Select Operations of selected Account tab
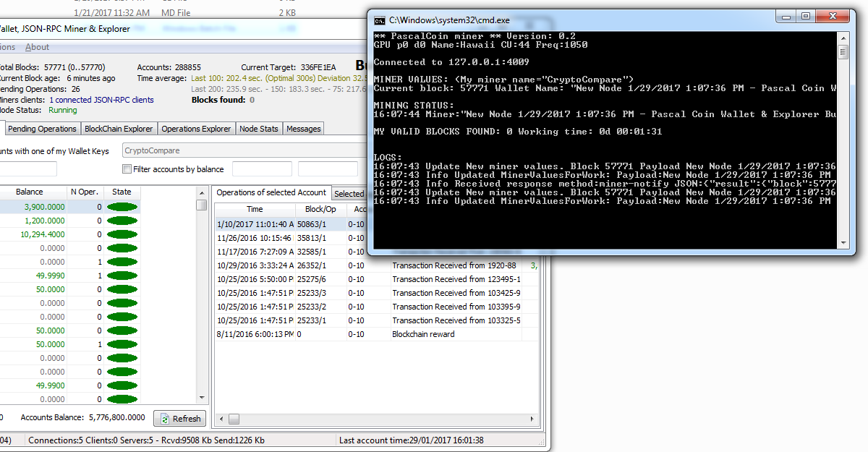Viewport: 868px width, 452px height. (271, 192)
